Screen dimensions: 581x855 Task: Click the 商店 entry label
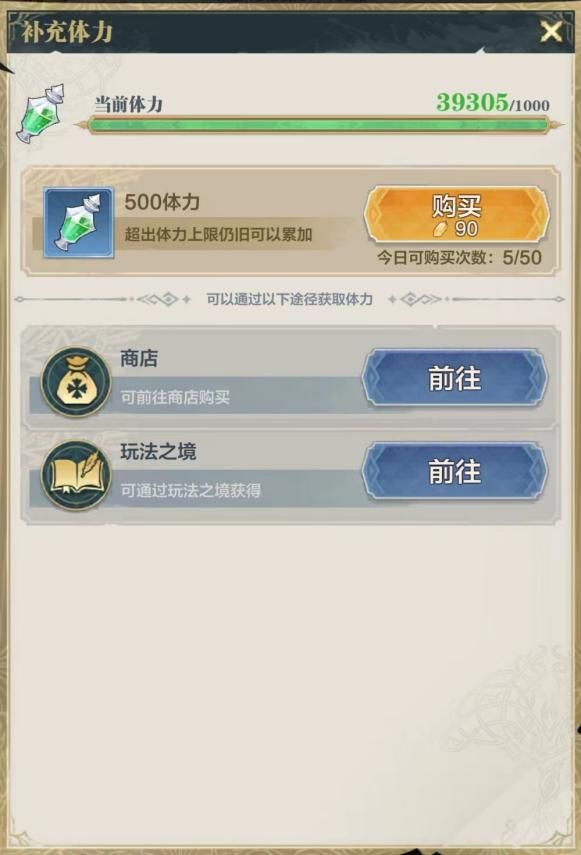(139, 358)
